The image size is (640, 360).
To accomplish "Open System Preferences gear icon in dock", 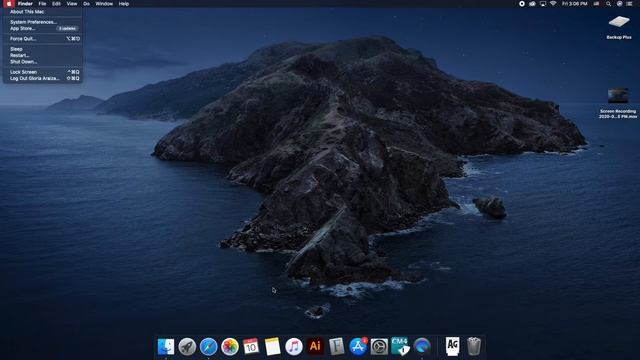I will tap(379, 347).
